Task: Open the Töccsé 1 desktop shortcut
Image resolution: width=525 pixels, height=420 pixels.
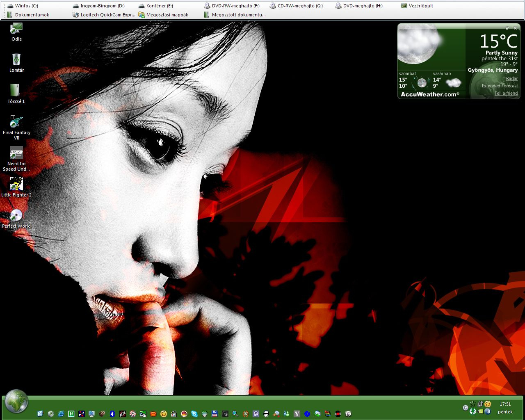Action: [16, 94]
